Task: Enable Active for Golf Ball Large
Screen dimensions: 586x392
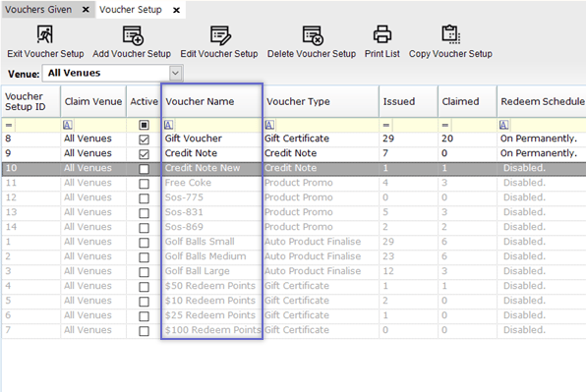Action: (144, 272)
